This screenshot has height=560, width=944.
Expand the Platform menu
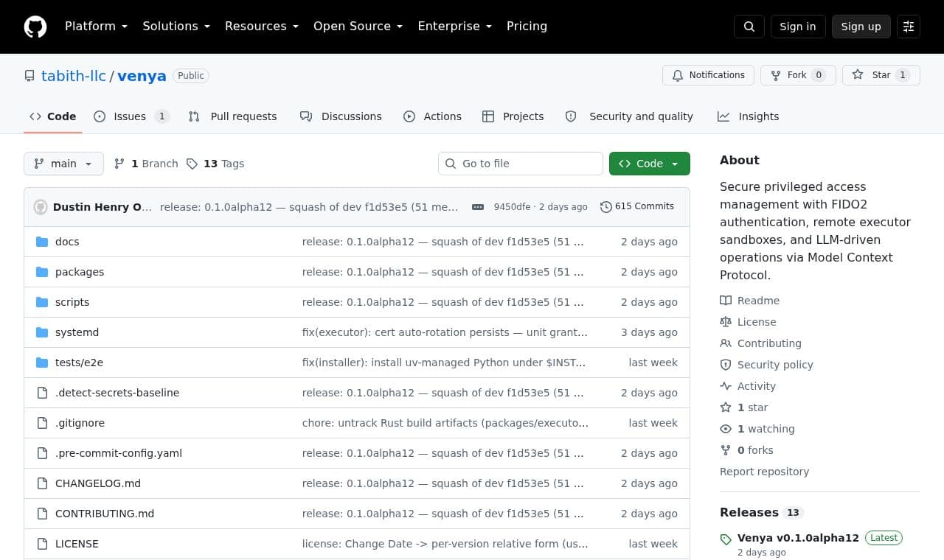(x=96, y=27)
